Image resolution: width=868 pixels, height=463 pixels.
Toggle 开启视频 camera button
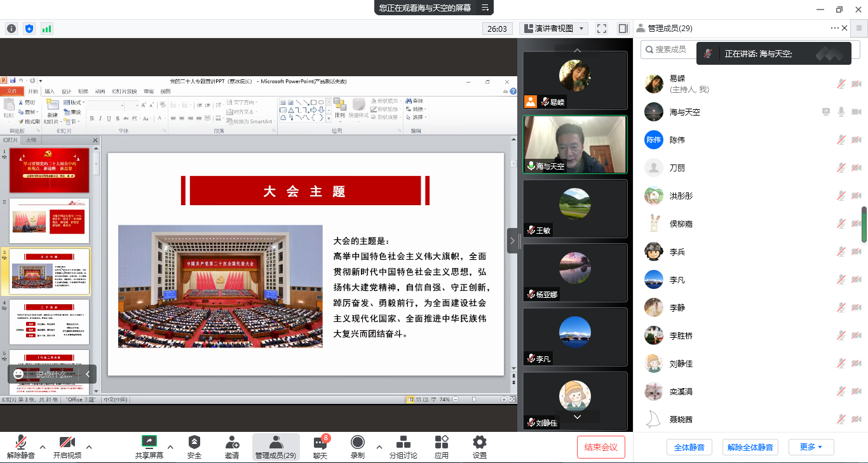(x=67, y=447)
